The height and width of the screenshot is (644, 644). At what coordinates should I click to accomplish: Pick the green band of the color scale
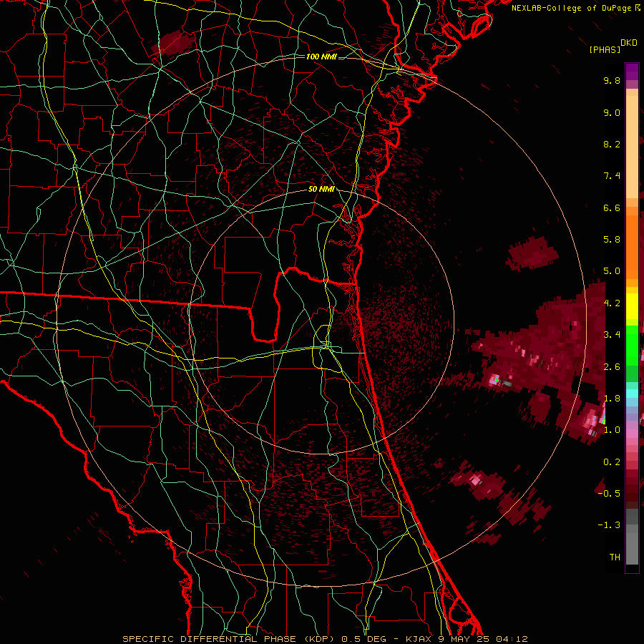click(x=632, y=345)
